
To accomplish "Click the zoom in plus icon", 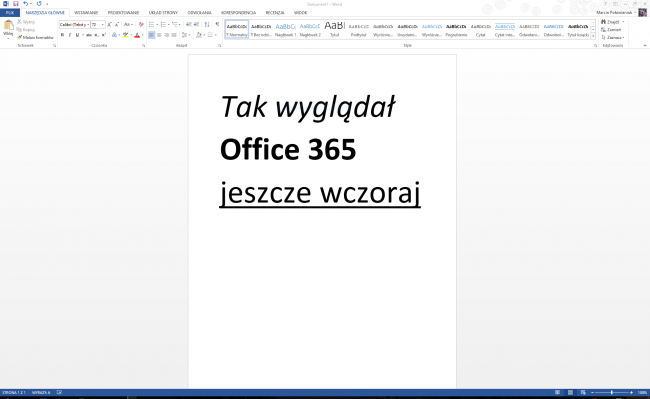I will pyautogui.click(x=631, y=392).
